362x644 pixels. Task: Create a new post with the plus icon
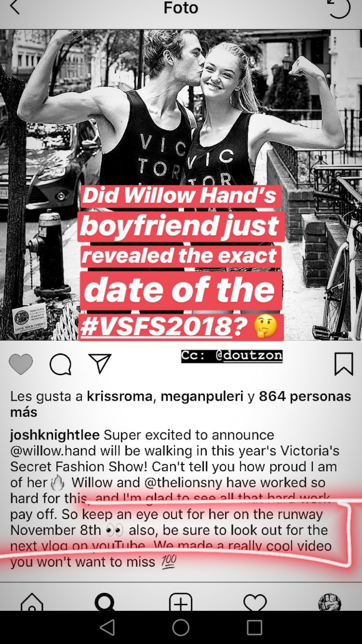(x=181, y=602)
